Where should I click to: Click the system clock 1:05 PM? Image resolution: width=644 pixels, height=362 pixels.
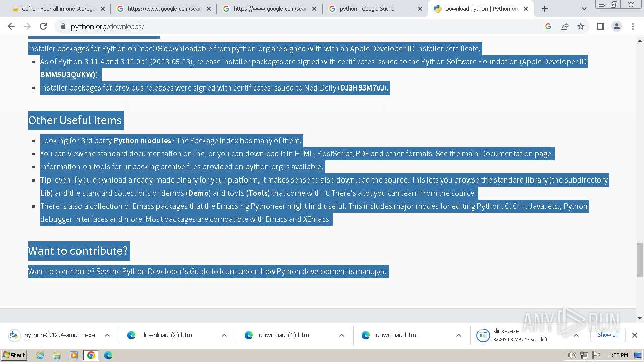pos(618,355)
